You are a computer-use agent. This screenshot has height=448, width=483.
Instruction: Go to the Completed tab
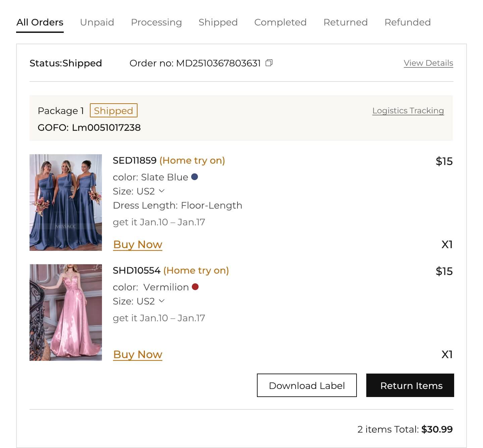pyautogui.click(x=280, y=22)
